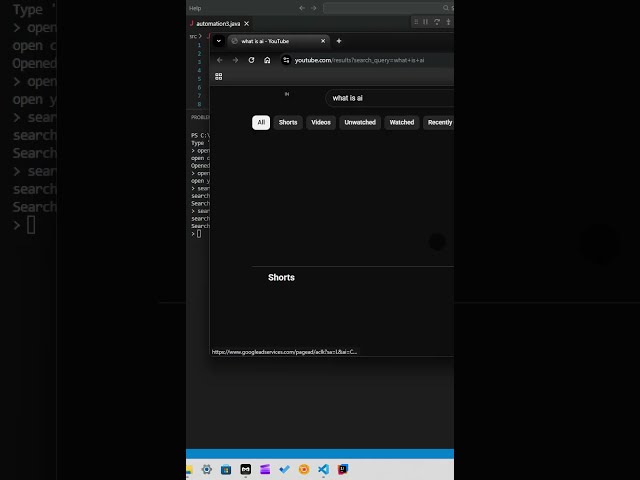
Task: Open the black mask-icon taskbar app
Action: point(246,469)
